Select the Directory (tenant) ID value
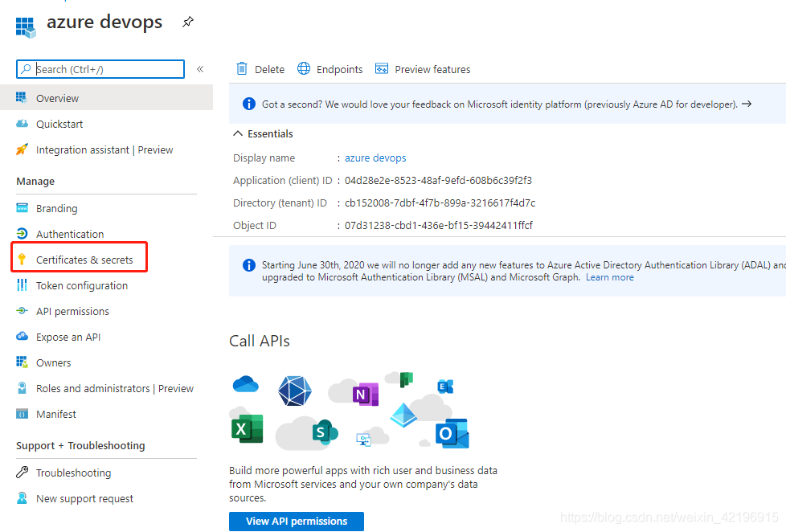 (x=440, y=203)
